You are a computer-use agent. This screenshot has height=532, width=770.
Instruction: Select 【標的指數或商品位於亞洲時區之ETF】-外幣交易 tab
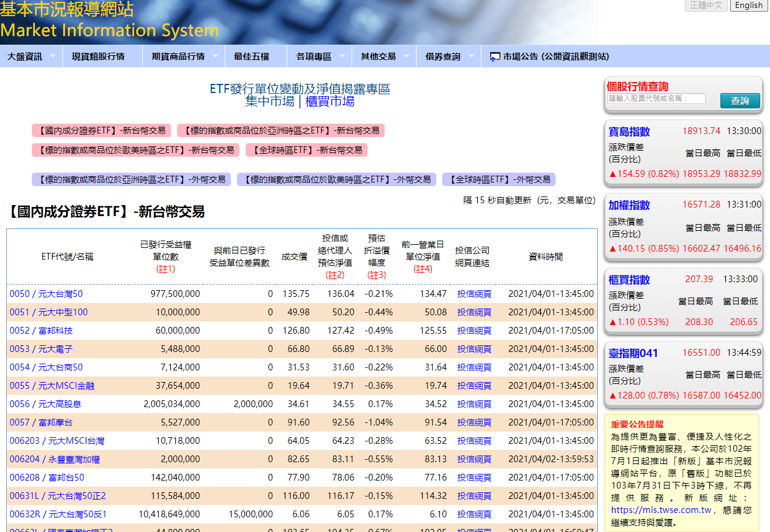(132, 179)
